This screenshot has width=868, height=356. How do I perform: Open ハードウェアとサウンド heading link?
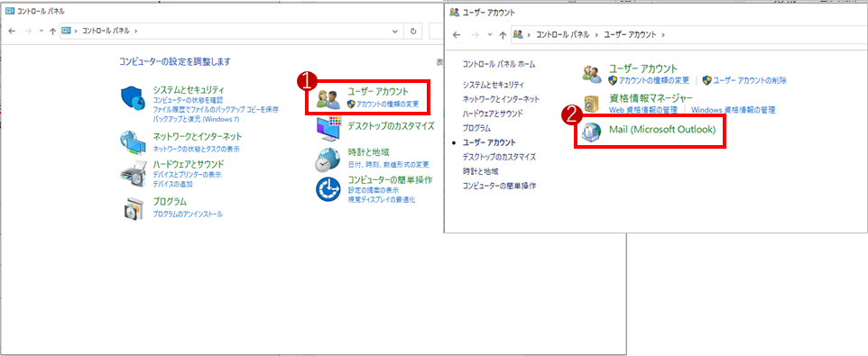(189, 164)
